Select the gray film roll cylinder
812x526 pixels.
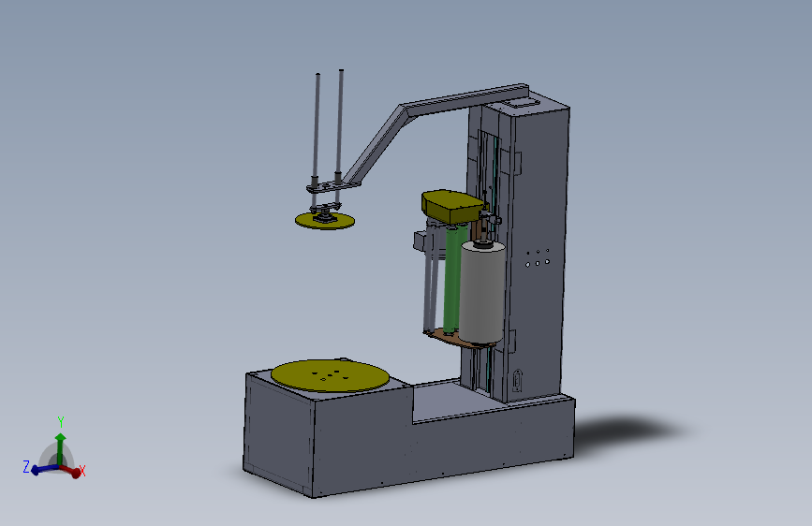481,293
